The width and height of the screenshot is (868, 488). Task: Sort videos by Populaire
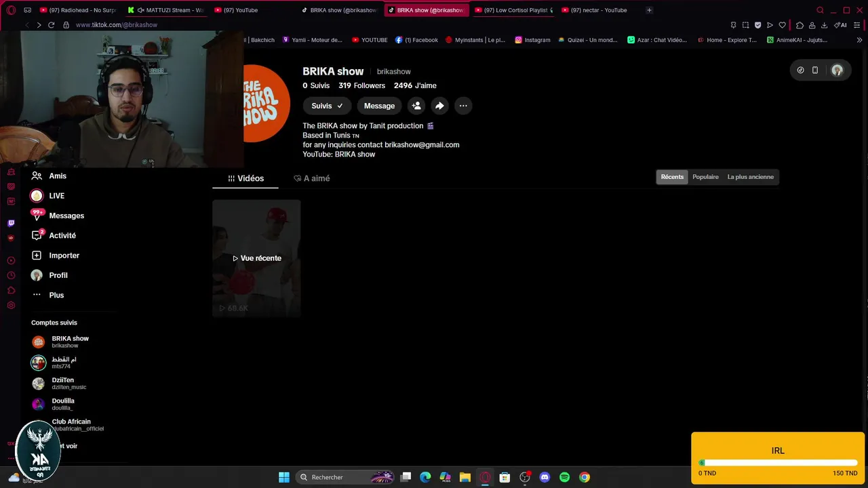[x=705, y=177]
